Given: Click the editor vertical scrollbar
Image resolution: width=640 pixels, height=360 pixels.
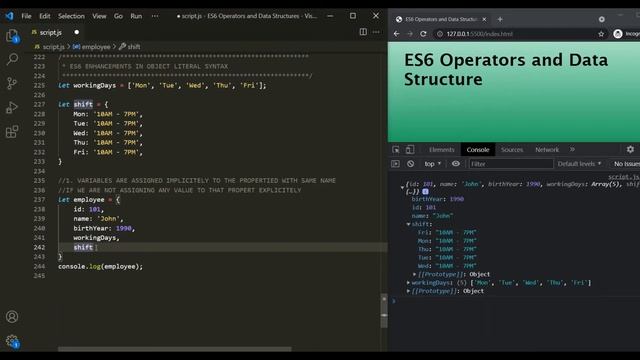Looking at the screenshot, I should coord(384,311).
